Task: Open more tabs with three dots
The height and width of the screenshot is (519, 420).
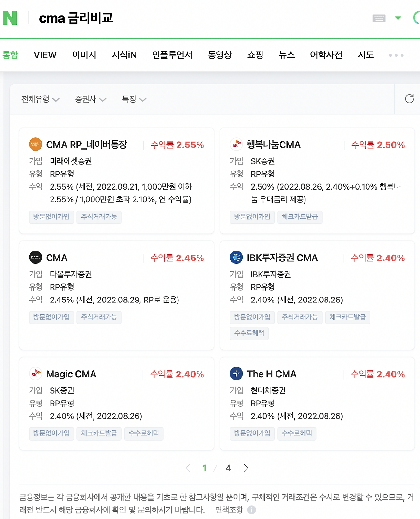Action: 396,55
